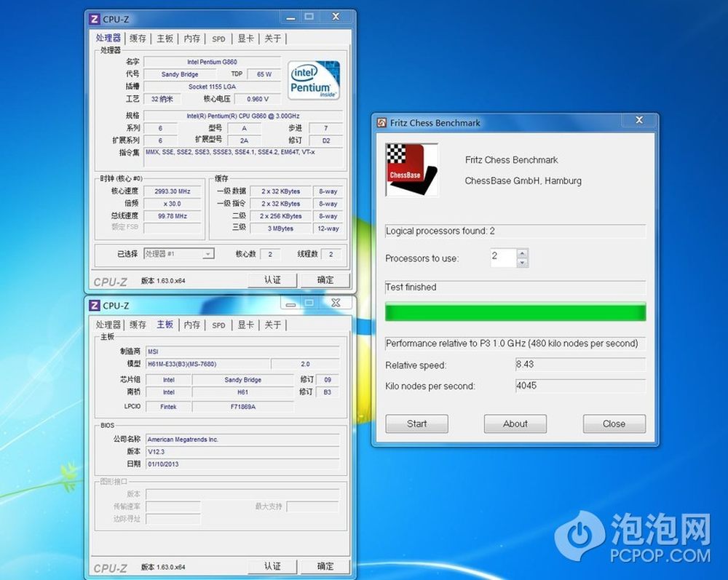Image resolution: width=728 pixels, height=580 pixels.
Task: Open the 处理器 #1 selection dropdown
Action: point(208,254)
